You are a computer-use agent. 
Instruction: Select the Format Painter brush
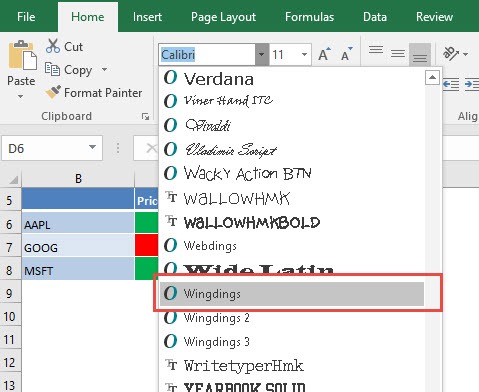tap(53, 92)
